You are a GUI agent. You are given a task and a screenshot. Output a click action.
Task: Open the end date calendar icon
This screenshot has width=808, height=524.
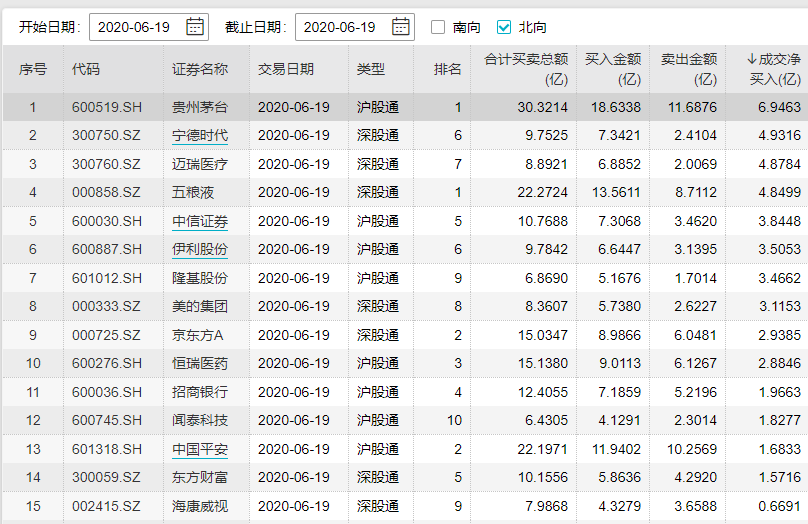click(401, 27)
